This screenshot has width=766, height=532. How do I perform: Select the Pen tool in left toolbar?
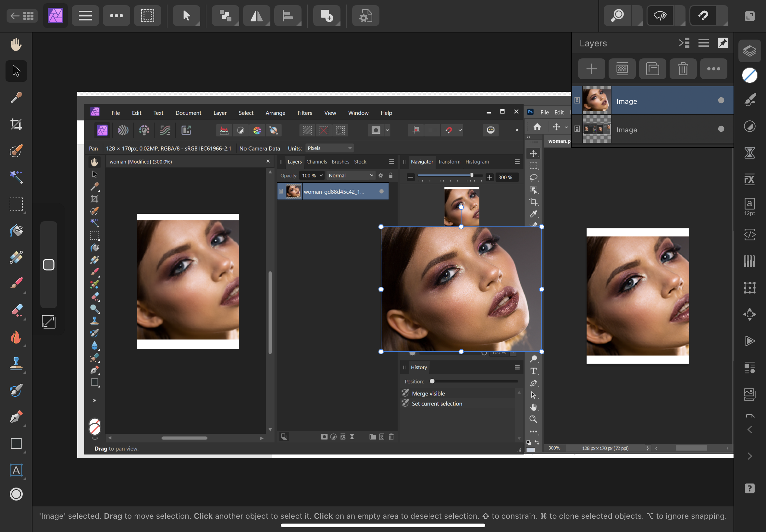[x=16, y=417]
